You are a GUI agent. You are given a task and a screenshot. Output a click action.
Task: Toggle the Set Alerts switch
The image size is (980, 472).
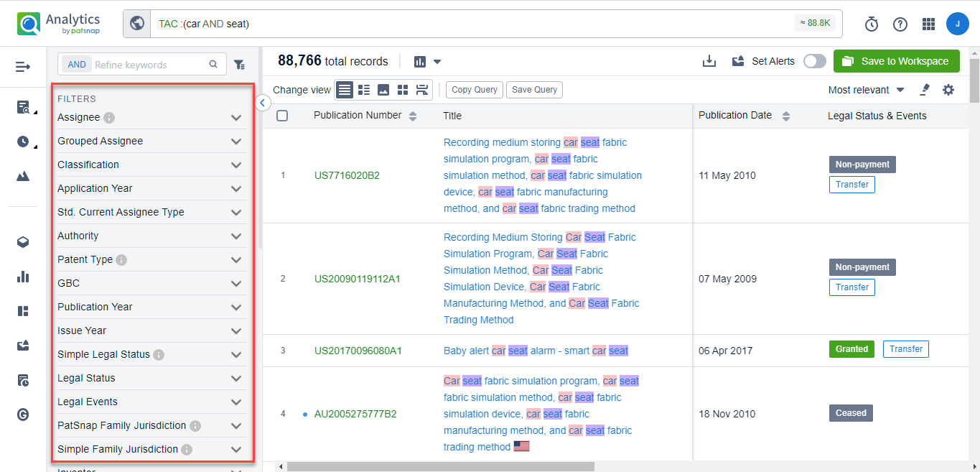pos(814,61)
